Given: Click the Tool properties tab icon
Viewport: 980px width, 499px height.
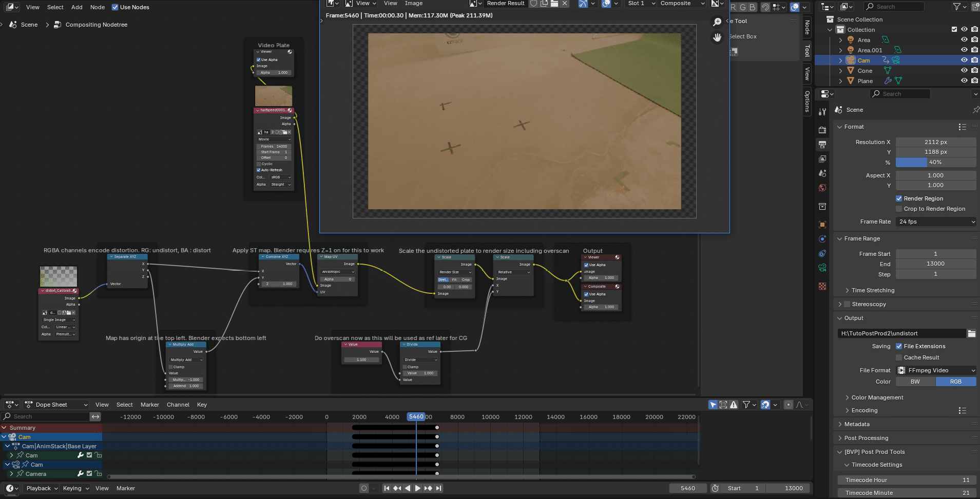Looking at the screenshot, I should coord(822,112).
